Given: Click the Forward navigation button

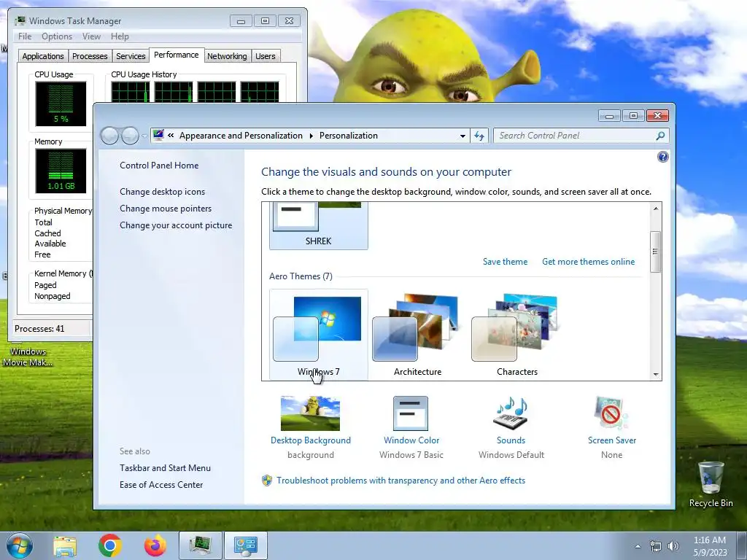Looking at the screenshot, I should coord(130,136).
